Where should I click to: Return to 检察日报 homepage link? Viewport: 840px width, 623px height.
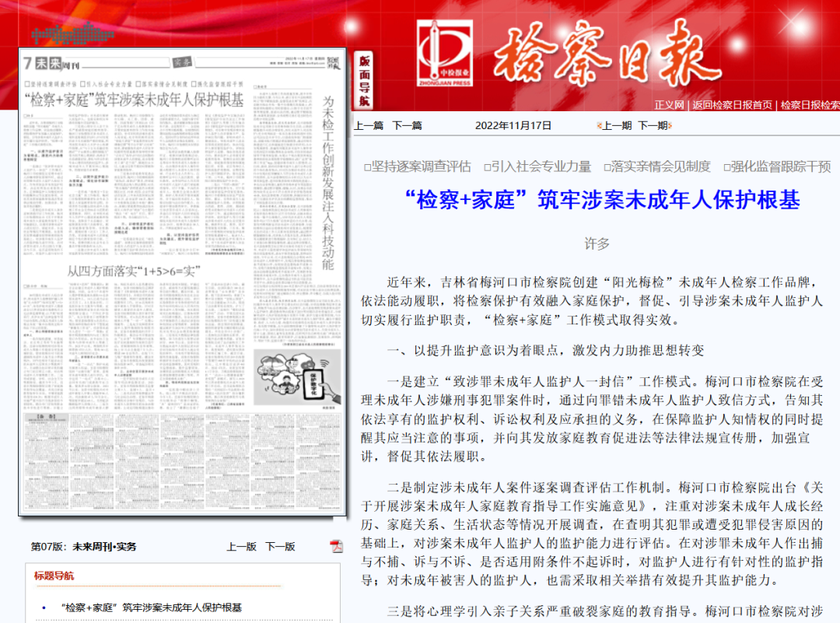coord(732,105)
